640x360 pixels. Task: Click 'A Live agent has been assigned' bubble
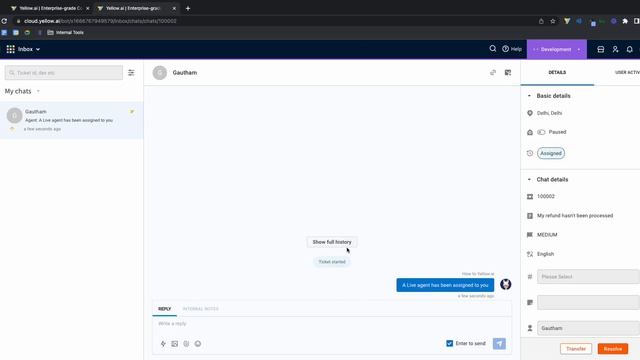coord(445,285)
